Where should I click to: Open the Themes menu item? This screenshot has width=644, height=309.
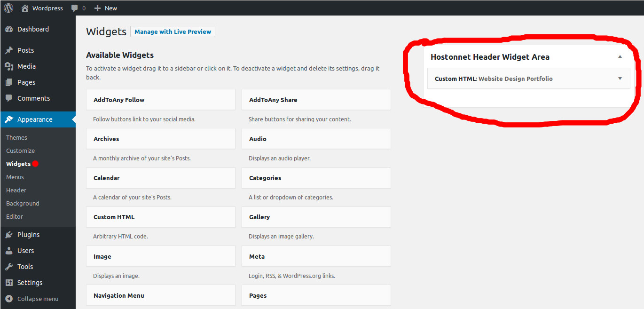tap(16, 137)
